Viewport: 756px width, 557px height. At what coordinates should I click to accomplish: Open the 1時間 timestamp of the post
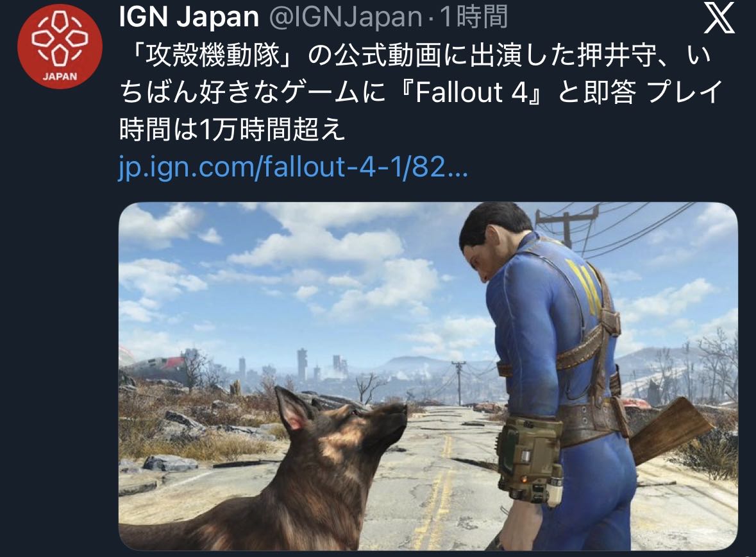[473, 17]
